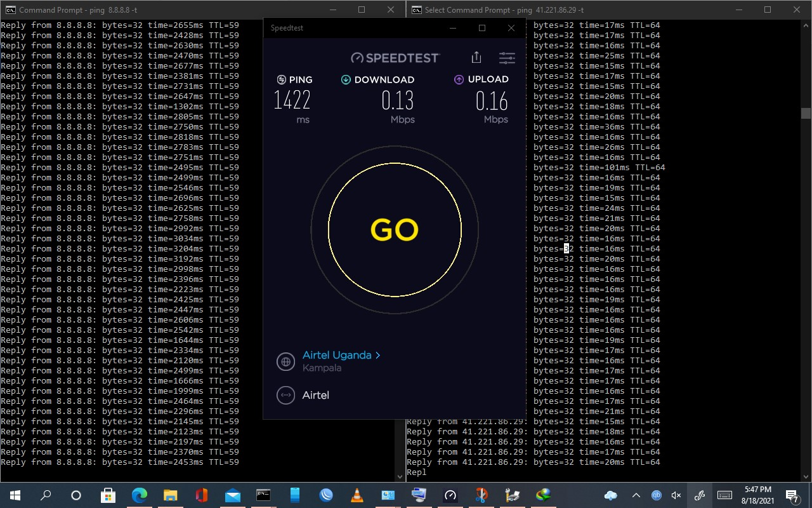Launch VLC media player from the taskbar
Viewport: 812px width, 508px height.
pos(357,495)
